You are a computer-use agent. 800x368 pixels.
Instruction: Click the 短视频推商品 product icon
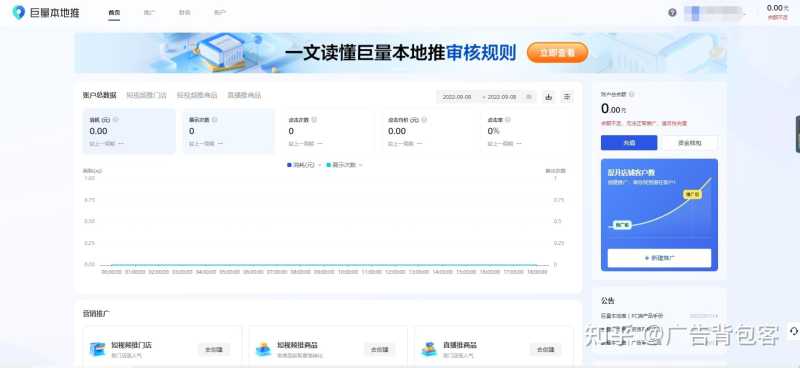[x=263, y=349]
